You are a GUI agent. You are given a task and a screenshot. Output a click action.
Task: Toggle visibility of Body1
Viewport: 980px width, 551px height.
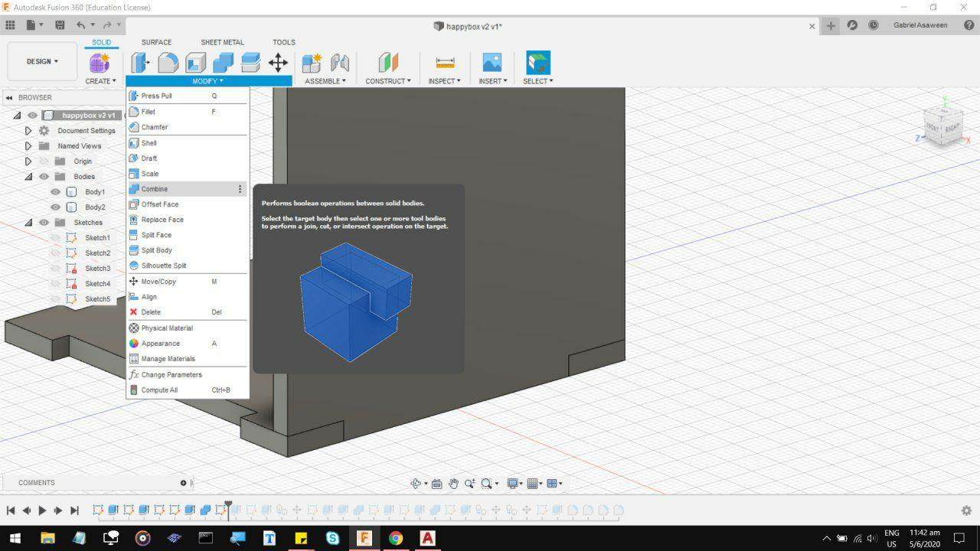[55, 192]
